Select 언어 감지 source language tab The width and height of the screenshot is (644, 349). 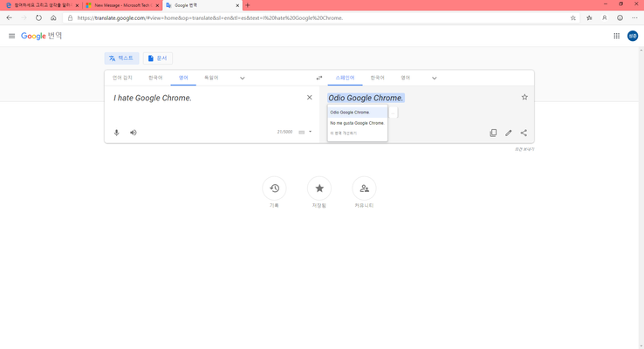[x=122, y=78]
